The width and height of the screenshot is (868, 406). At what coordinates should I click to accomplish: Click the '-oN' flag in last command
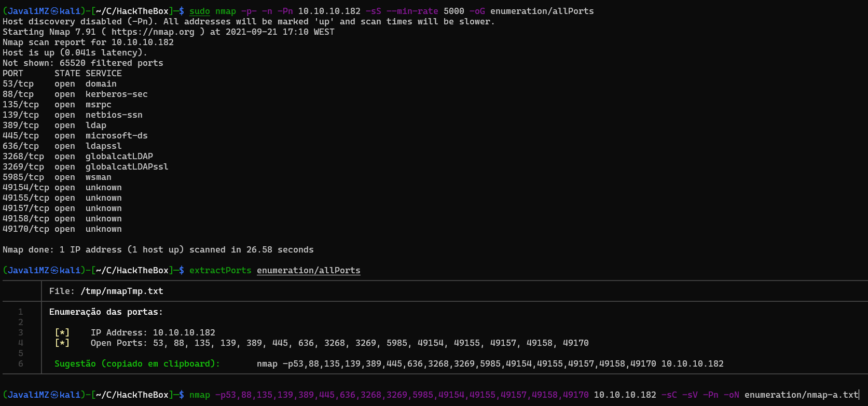[732, 395]
